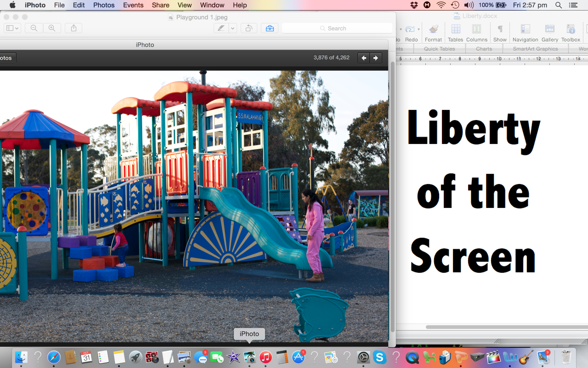The width and height of the screenshot is (588, 368).
Task: Click the rotate image icon
Action: [249, 28]
